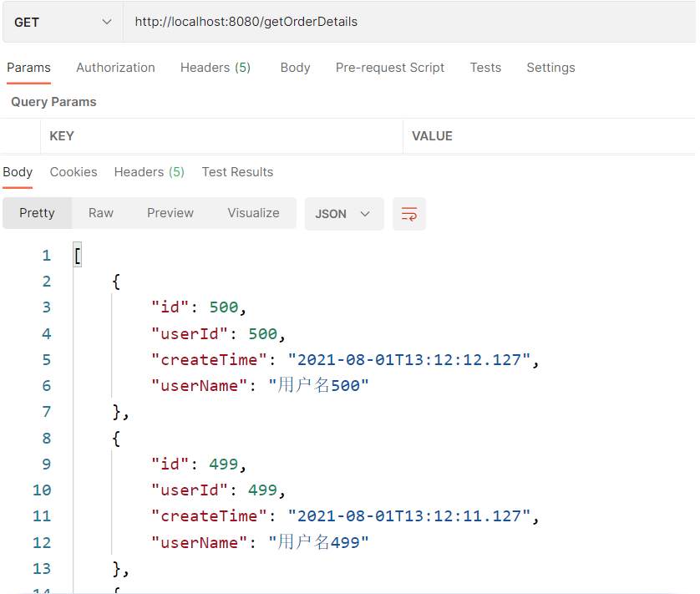Click line number 13 in gutter
The height and width of the screenshot is (594, 700).
coord(42,569)
